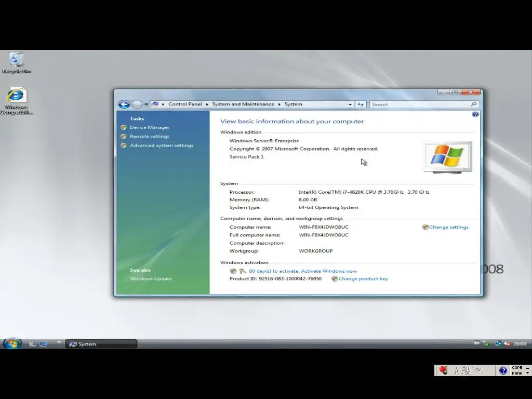Open the Start menu orb

click(12, 344)
